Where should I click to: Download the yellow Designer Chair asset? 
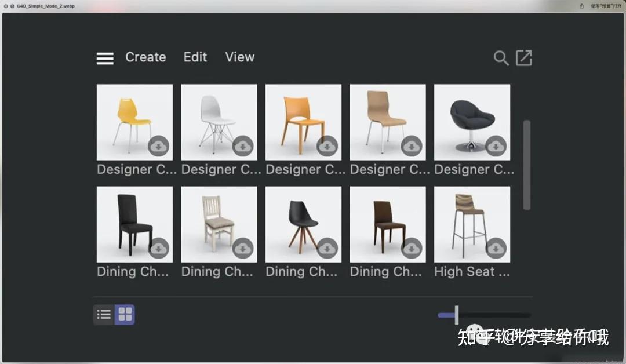[x=158, y=146]
